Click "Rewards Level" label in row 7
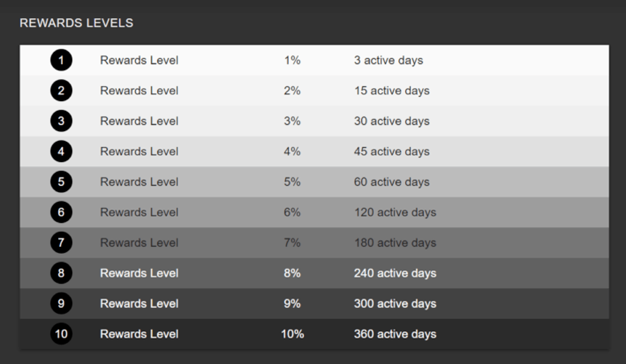Image resolution: width=626 pixels, height=364 pixels. (139, 243)
